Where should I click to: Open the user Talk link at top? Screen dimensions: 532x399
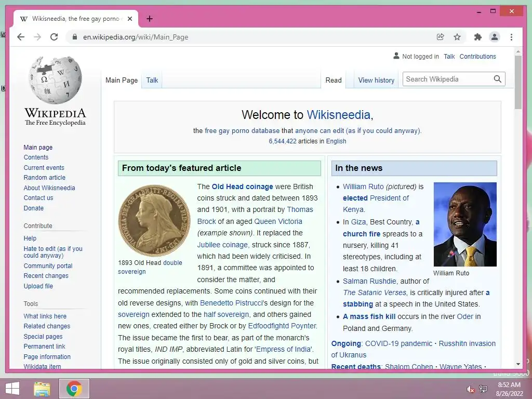click(x=449, y=57)
